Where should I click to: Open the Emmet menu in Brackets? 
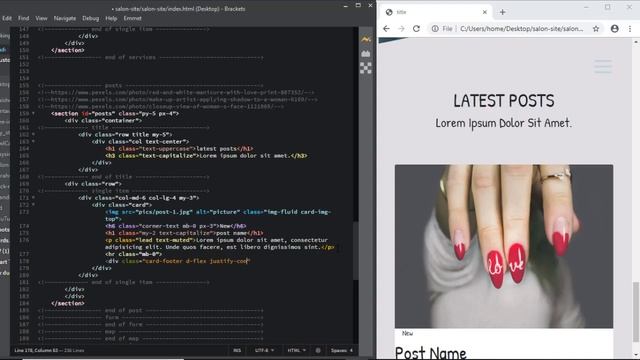pos(133,18)
